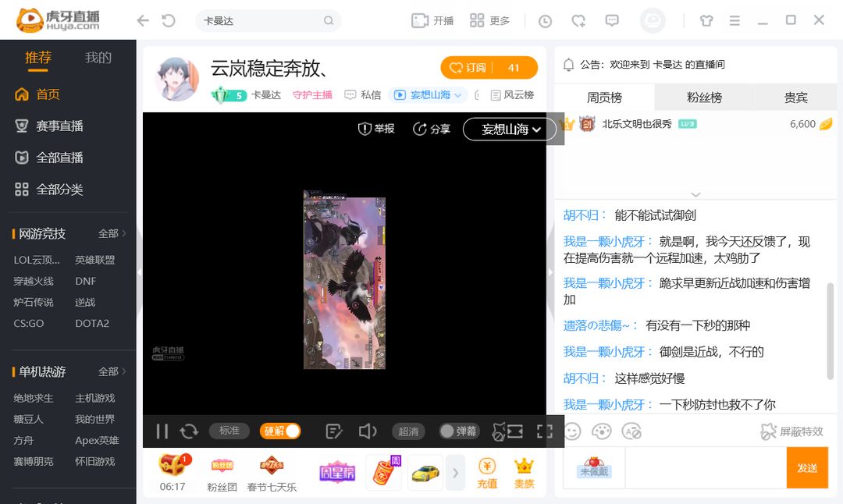Open the 妄想山海 dropdown below the stream title

click(x=429, y=95)
